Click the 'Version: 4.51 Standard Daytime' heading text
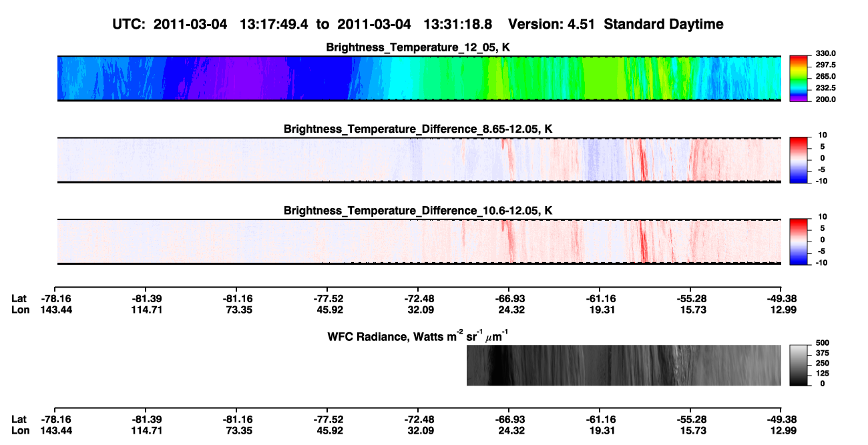Screen dimensions: 868x445 [x=616, y=24]
